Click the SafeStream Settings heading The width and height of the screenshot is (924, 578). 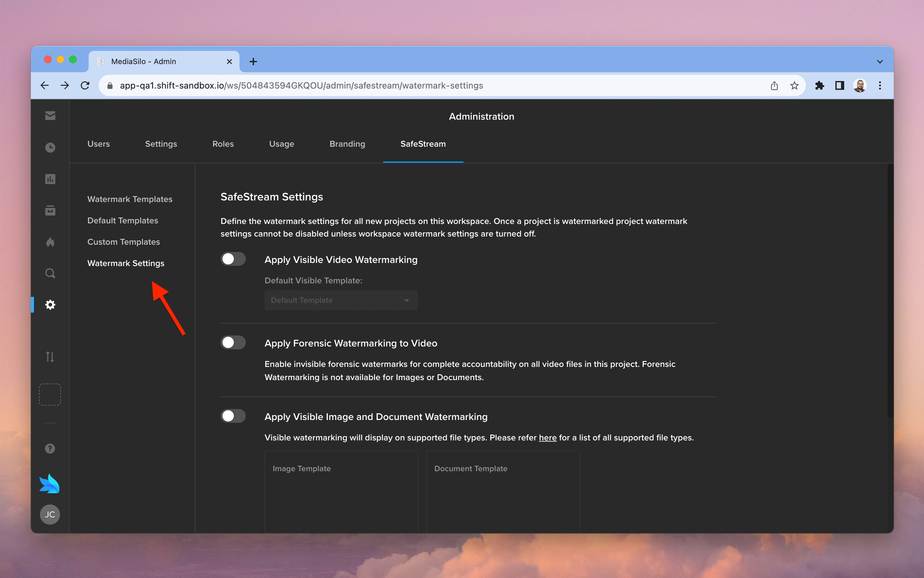pos(272,197)
